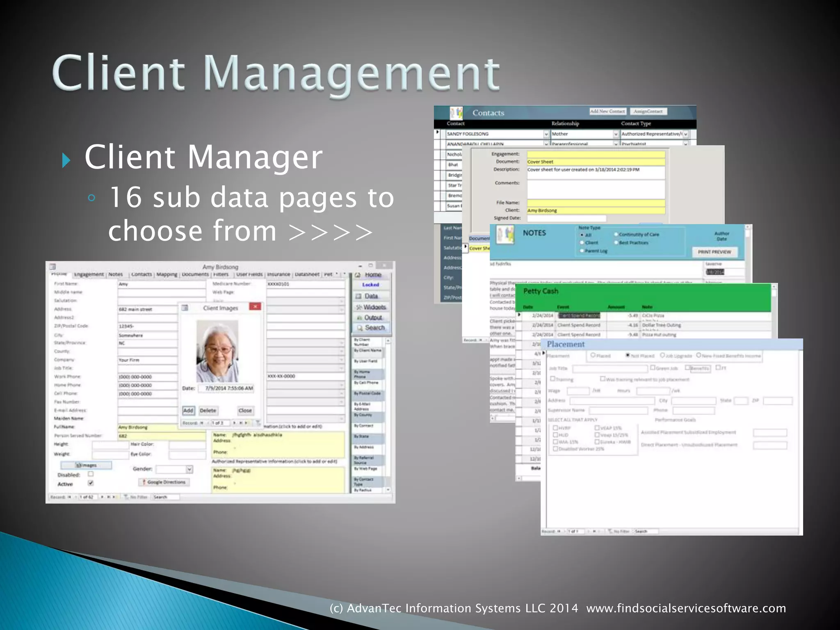
Task: Check the HUD checkbox in Placement
Action: pyautogui.click(x=555, y=435)
